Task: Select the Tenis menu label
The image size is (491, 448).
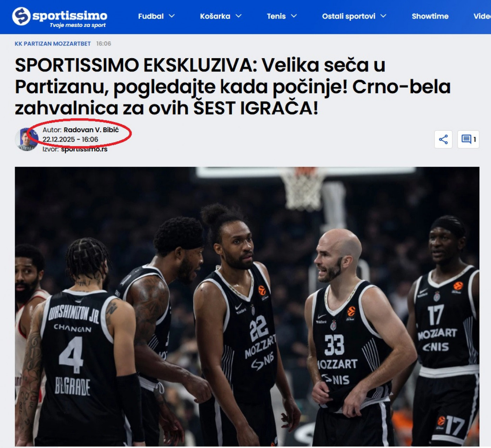Action: [276, 16]
